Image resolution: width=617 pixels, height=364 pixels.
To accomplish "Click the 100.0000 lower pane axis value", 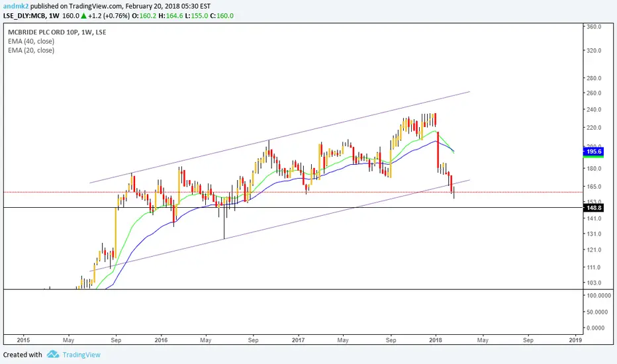I will pyautogui.click(x=598, y=296).
